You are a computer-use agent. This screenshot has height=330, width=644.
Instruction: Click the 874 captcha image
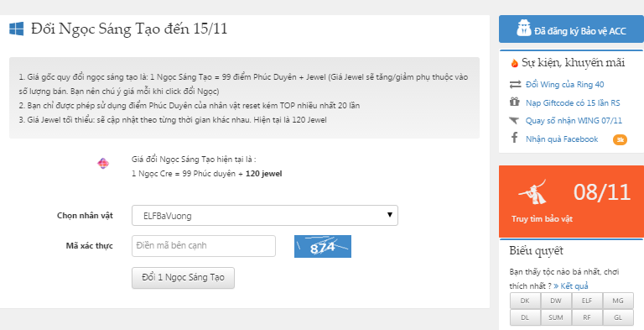coord(322,247)
